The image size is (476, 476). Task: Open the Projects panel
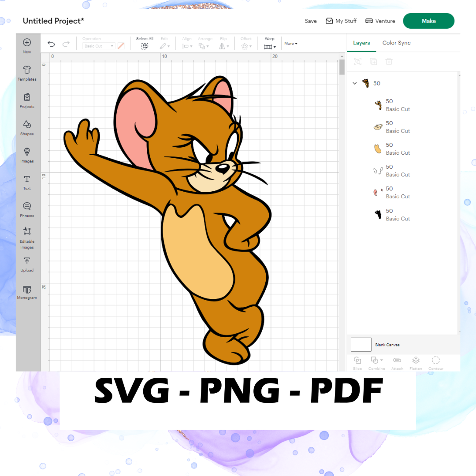27,100
